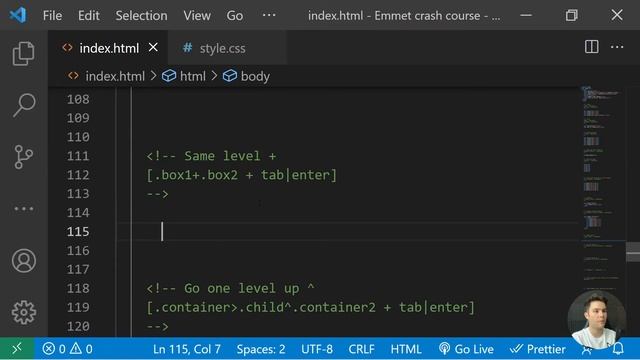Open the Accounts menu icon
Screen dimensions: 640x360
(24, 261)
